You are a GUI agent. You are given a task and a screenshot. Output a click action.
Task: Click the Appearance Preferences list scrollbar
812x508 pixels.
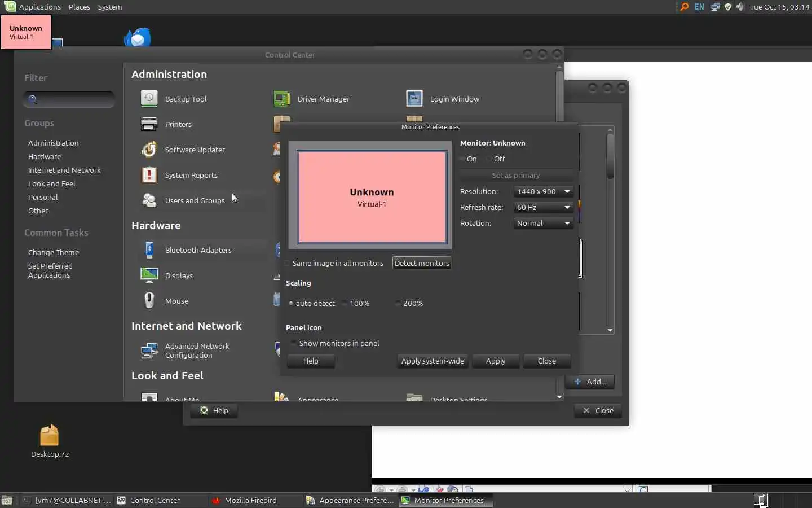coord(610,230)
